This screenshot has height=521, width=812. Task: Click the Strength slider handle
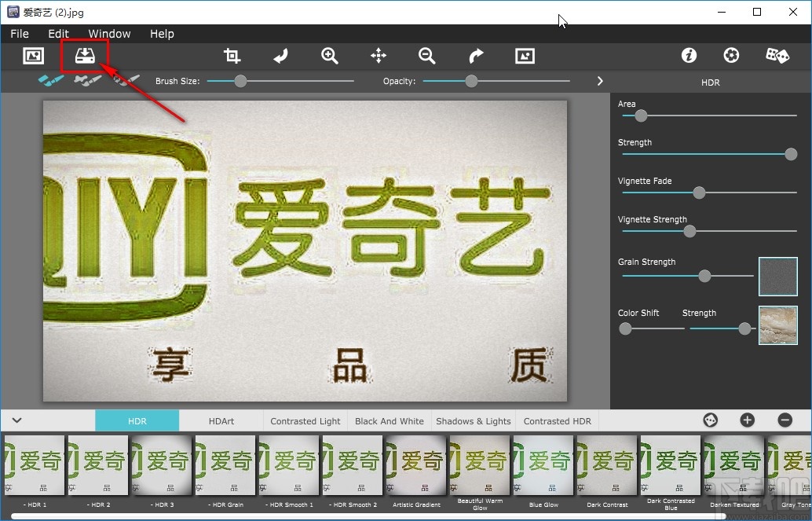[x=791, y=154]
